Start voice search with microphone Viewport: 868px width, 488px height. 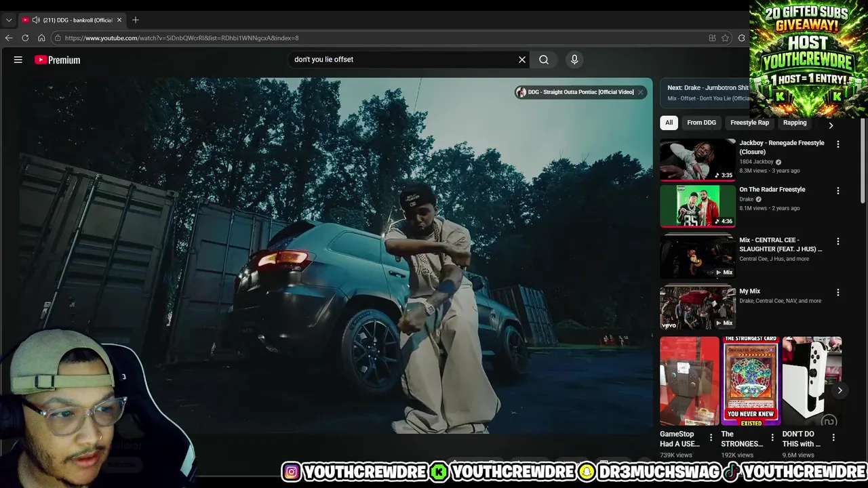pyautogui.click(x=574, y=60)
